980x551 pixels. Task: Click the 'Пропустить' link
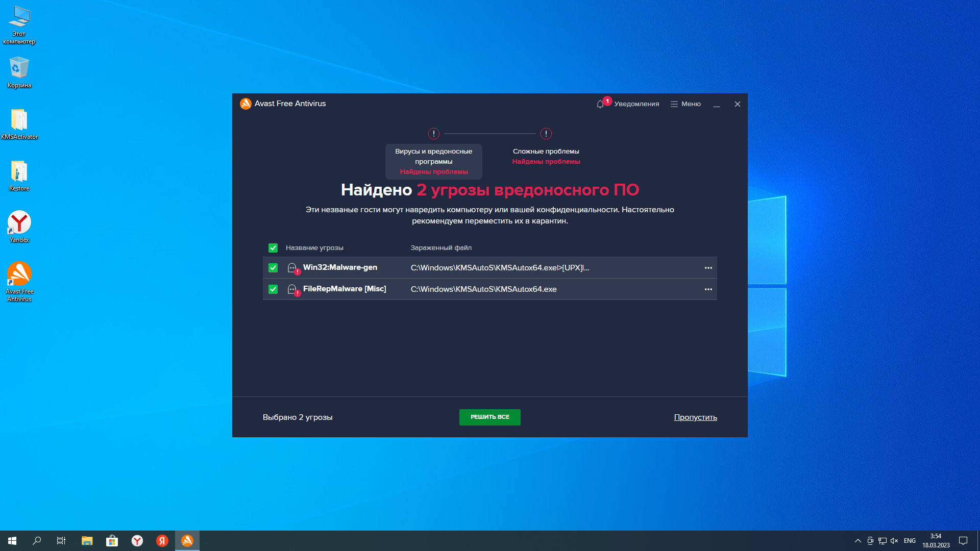pyautogui.click(x=695, y=417)
